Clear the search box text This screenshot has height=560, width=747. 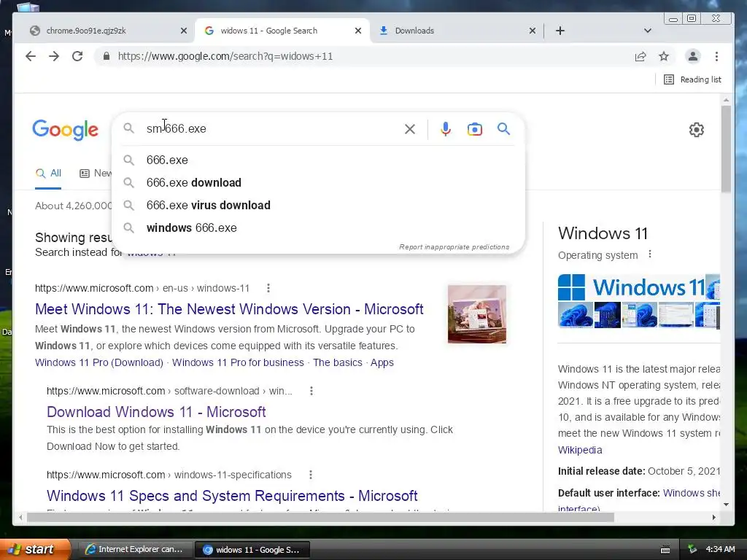410,129
